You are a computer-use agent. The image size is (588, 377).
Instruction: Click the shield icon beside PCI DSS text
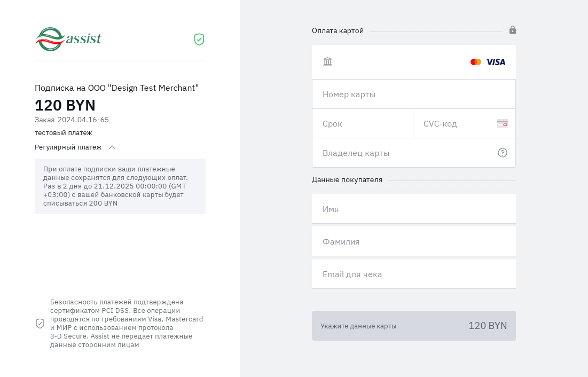(x=40, y=324)
